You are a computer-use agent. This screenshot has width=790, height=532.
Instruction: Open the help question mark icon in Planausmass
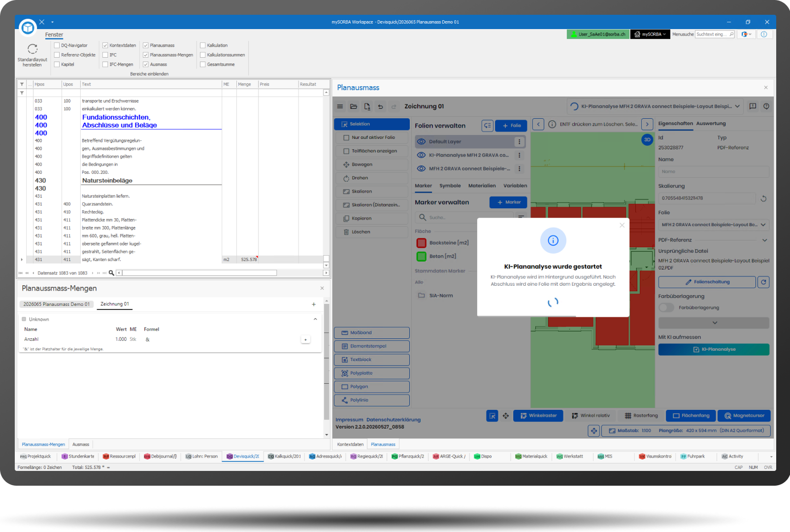pyautogui.click(x=766, y=106)
